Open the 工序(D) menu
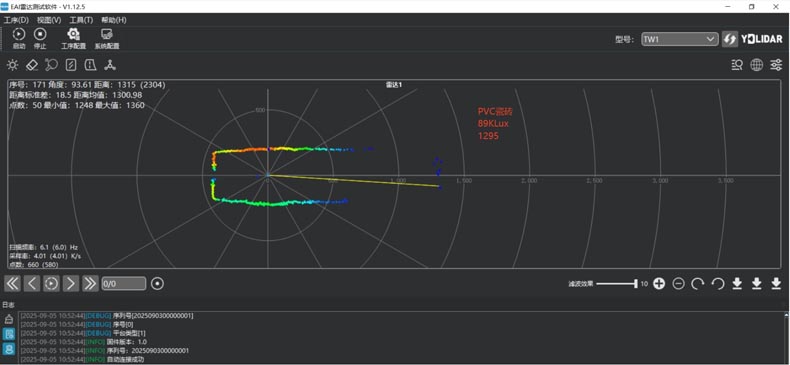This screenshot has width=790, height=365. coord(16,20)
